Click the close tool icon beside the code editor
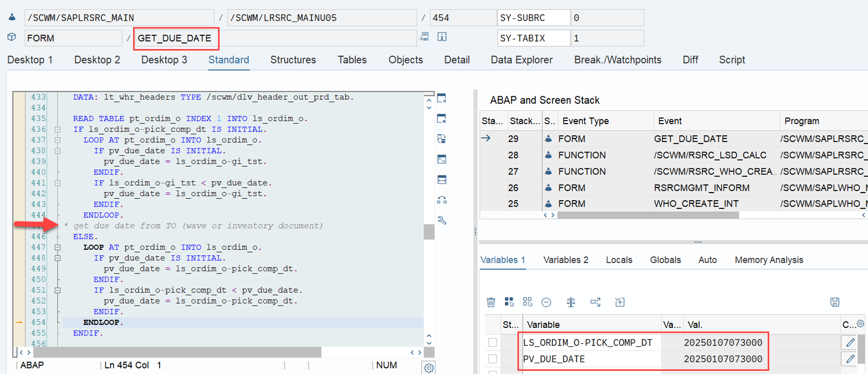868x374 pixels. pos(442,98)
